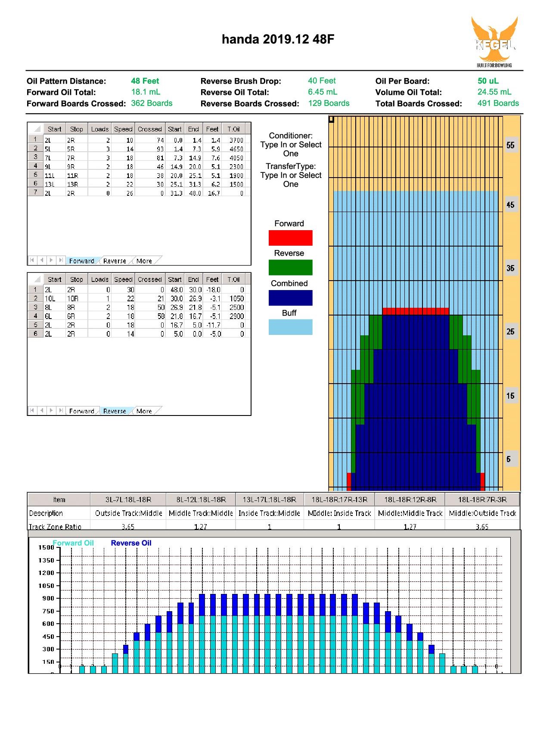
Task: Click the Speed column header in the top table
Action: coord(123,129)
